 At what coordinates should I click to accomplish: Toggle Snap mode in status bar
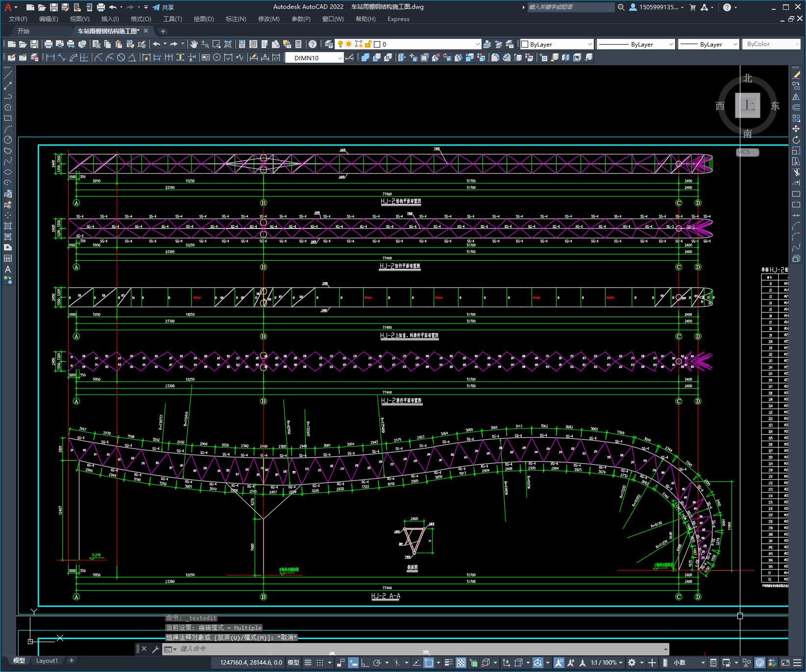[x=320, y=663]
